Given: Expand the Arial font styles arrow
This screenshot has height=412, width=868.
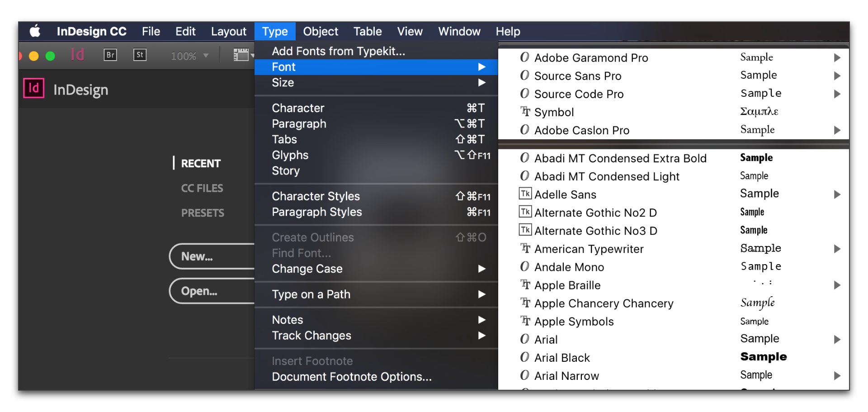Looking at the screenshot, I should (x=837, y=339).
